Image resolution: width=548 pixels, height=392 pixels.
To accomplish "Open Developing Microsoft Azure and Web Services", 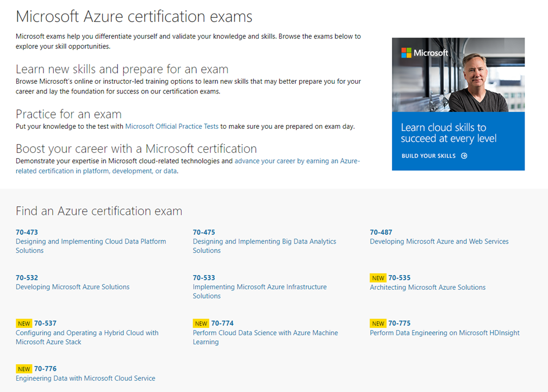I will [439, 241].
